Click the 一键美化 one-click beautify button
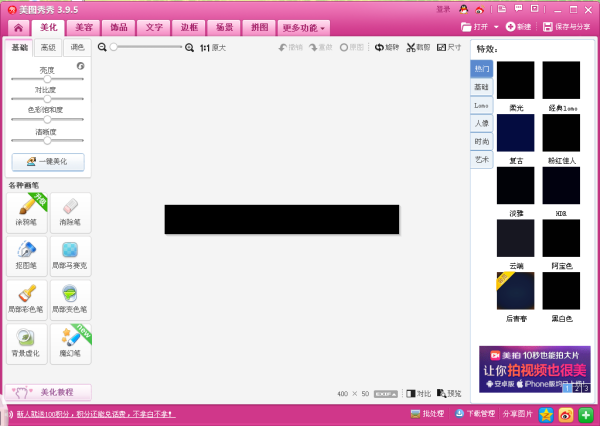This screenshot has width=600, height=426. point(48,161)
